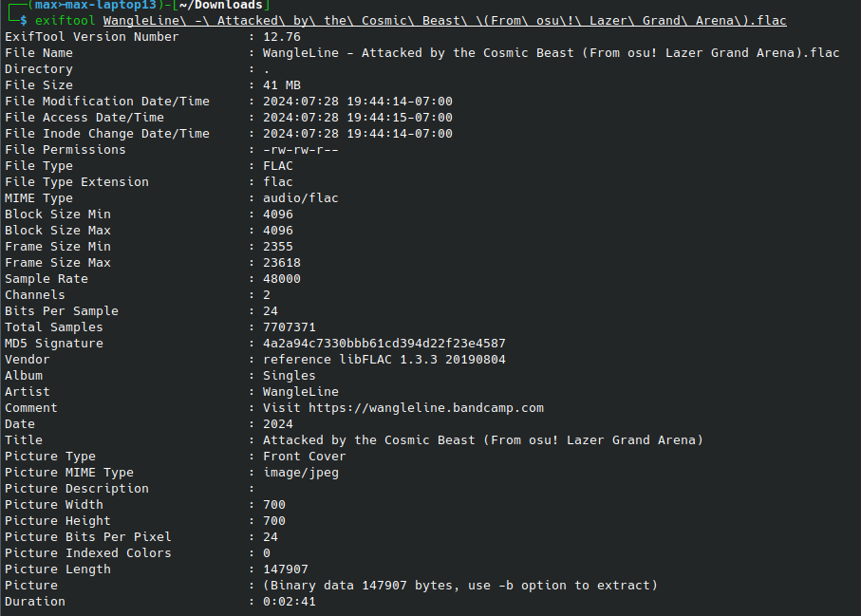The height and width of the screenshot is (616, 861).
Task: Click the MD5 Signature hash value
Action: [384, 344]
